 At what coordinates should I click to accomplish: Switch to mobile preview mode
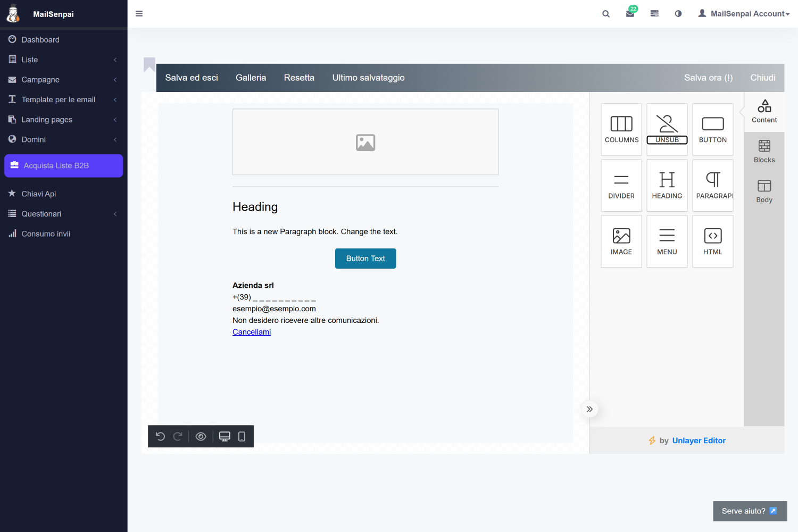[x=242, y=436]
